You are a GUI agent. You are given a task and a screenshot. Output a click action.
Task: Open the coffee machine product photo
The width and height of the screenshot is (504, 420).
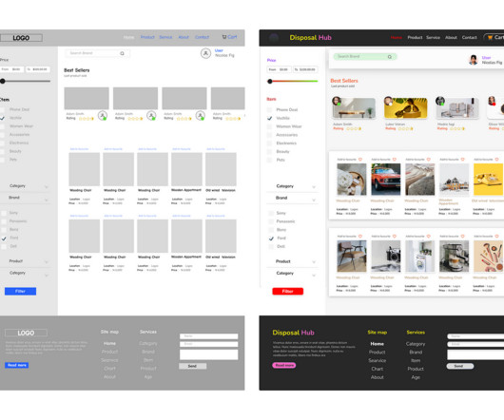pyautogui.click(x=454, y=257)
